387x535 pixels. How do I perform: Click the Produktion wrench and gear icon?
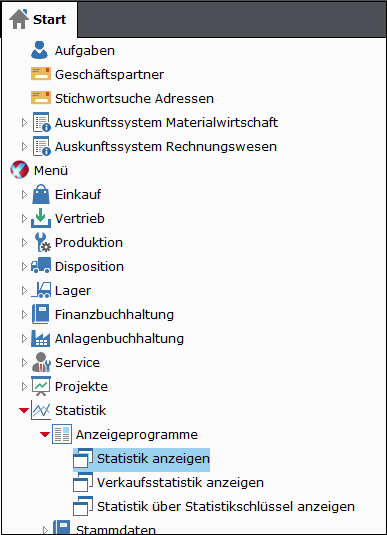pyautogui.click(x=42, y=242)
